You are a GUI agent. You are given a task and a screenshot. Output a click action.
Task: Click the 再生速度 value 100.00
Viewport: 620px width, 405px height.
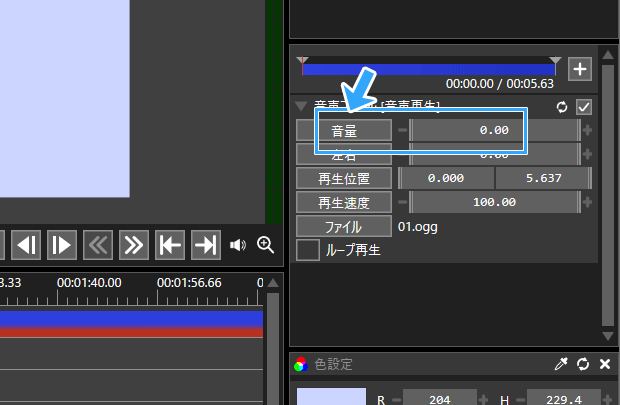click(x=494, y=202)
